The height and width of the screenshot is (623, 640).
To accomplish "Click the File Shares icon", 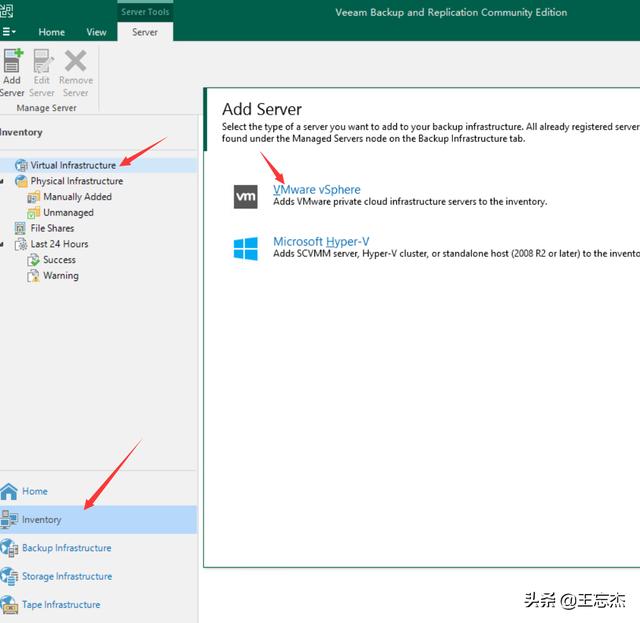I will click(20, 228).
